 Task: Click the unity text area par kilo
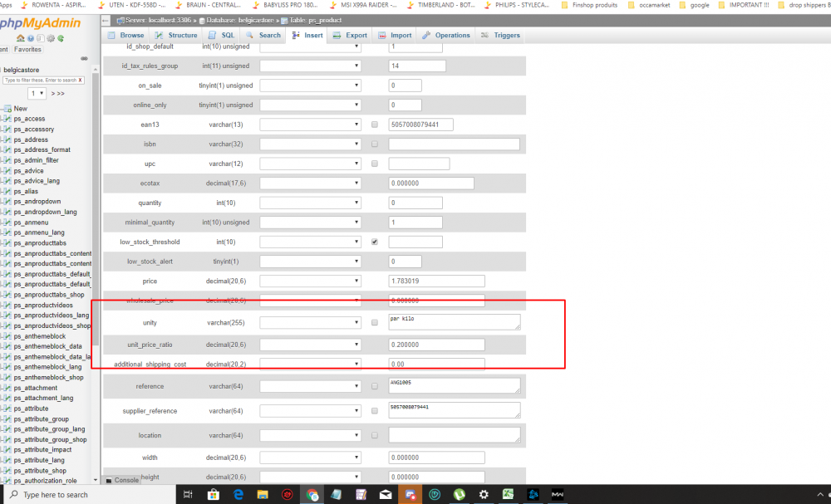click(x=455, y=322)
